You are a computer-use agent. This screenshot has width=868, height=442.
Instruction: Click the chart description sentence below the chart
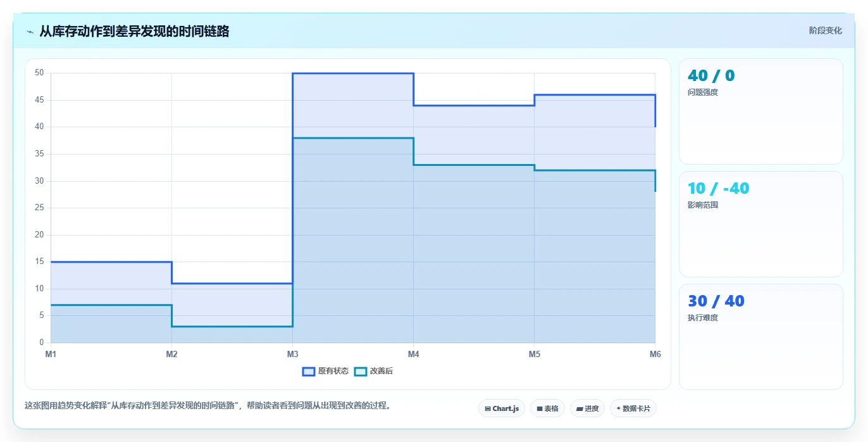pyautogui.click(x=208, y=405)
